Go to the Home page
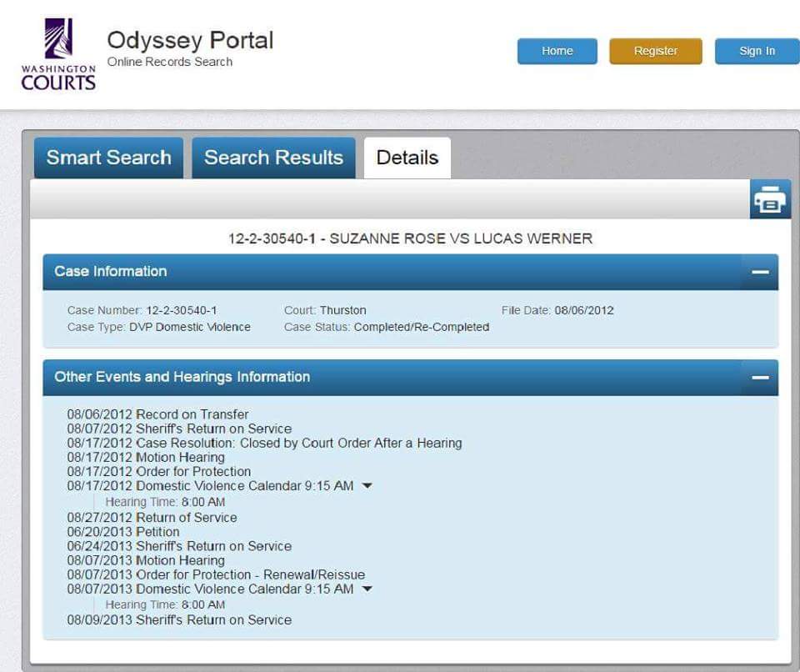 pyautogui.click(x=557, y=51)
